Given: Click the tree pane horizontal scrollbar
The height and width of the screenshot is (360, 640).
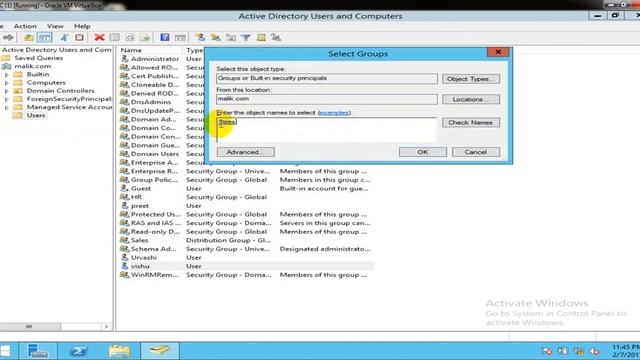Looking at the screenshot, I should click(29, 327).
